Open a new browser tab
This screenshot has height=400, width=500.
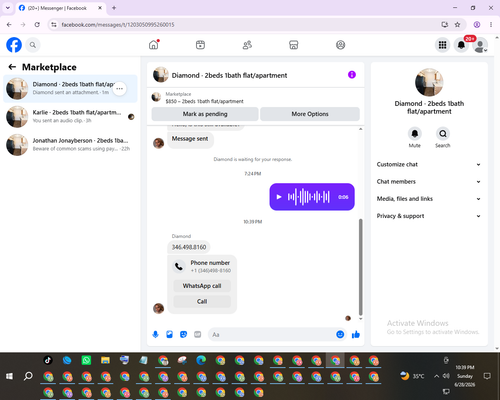click(x=114, y=8)
